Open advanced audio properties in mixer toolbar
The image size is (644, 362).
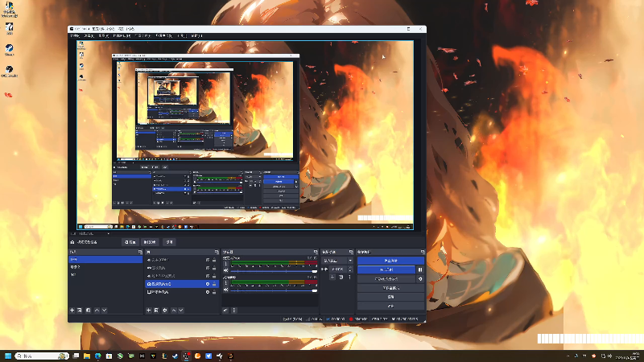click(x=225, y=311)
